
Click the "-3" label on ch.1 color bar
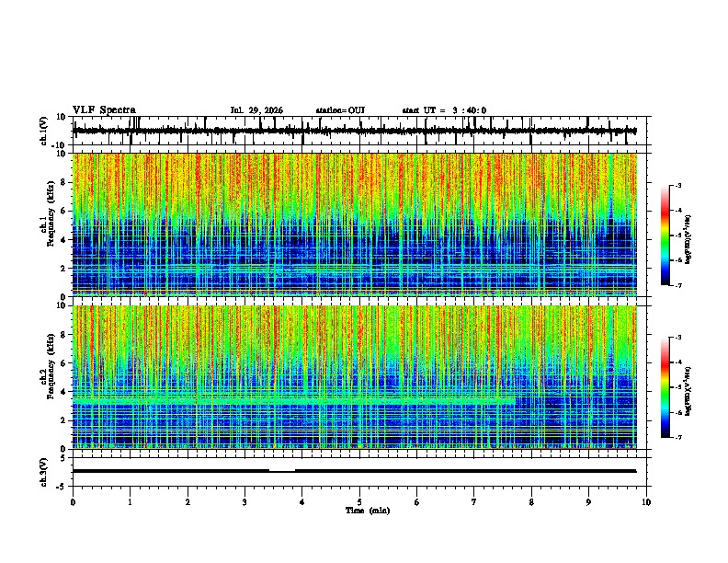point(678,185)
